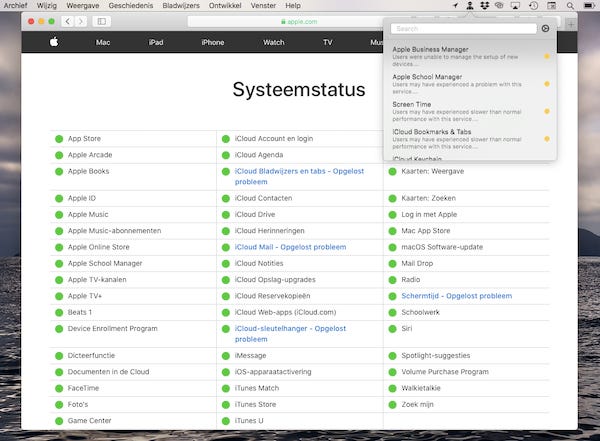Click the Kaarten: Zoeken row
This screenshot has height=441, width=600.
466,198
